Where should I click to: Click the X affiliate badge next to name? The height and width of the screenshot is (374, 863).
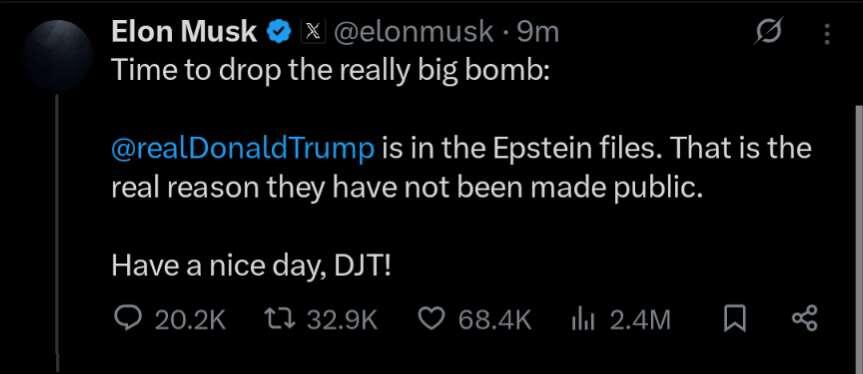[313, 34]
